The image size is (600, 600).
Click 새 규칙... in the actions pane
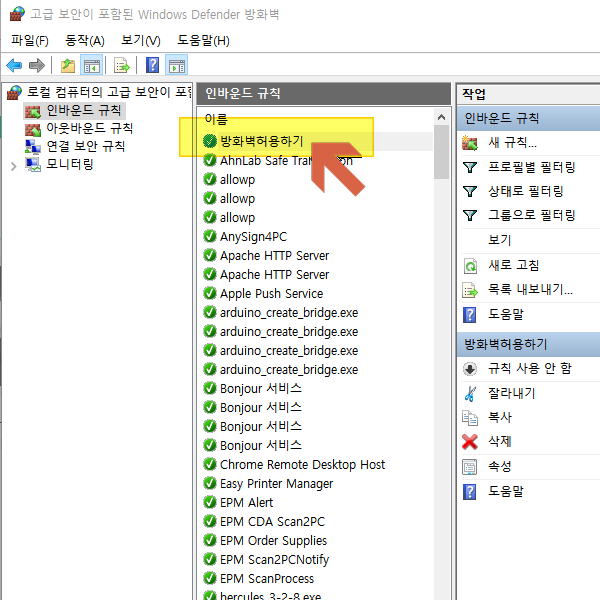(512, 143)
